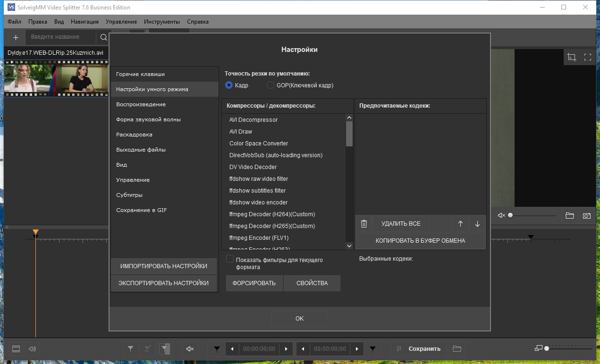The width and height of the screenshot is (600, 364).
Task: Open the Вид menu in menu bar
Action: tap(59, 22)
